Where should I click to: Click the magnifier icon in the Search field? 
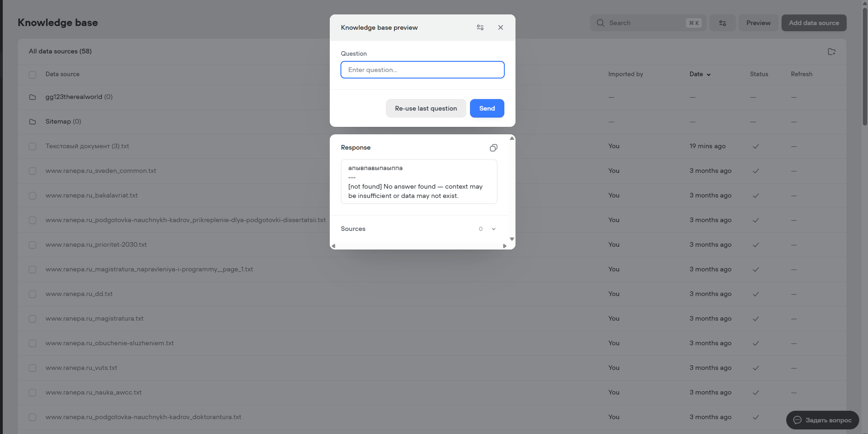[x=600, y=23]
